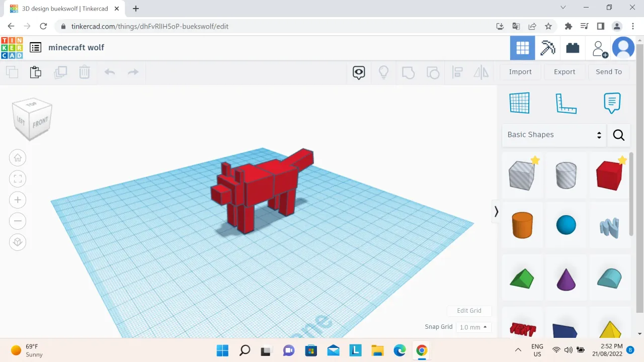Click the Edit Grid button

(469, 311)
